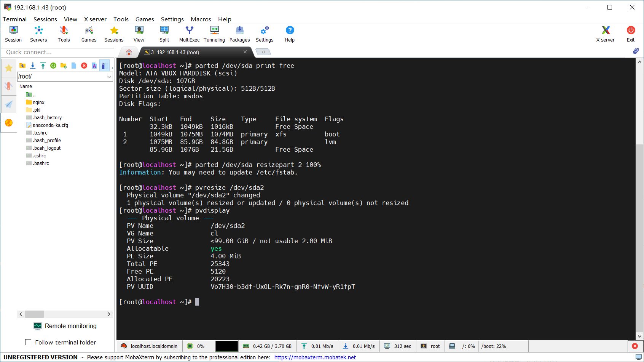Image resolution: width=644 pixels, height=362 pixels.
Task: Enable Follow terminal folder checkbox
Action: tap(28, 342)
